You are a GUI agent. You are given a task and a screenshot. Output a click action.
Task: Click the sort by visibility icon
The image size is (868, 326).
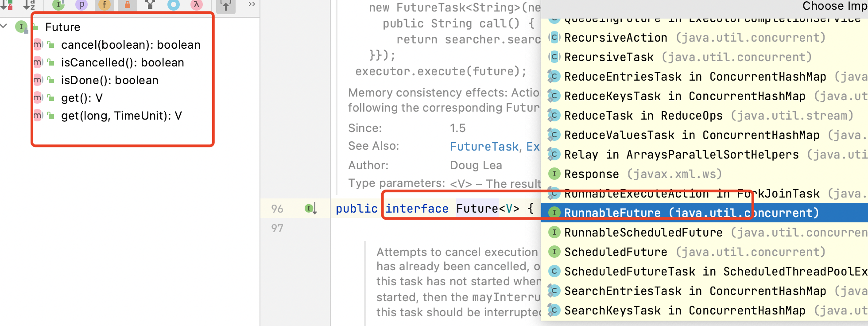coord(7,4)
